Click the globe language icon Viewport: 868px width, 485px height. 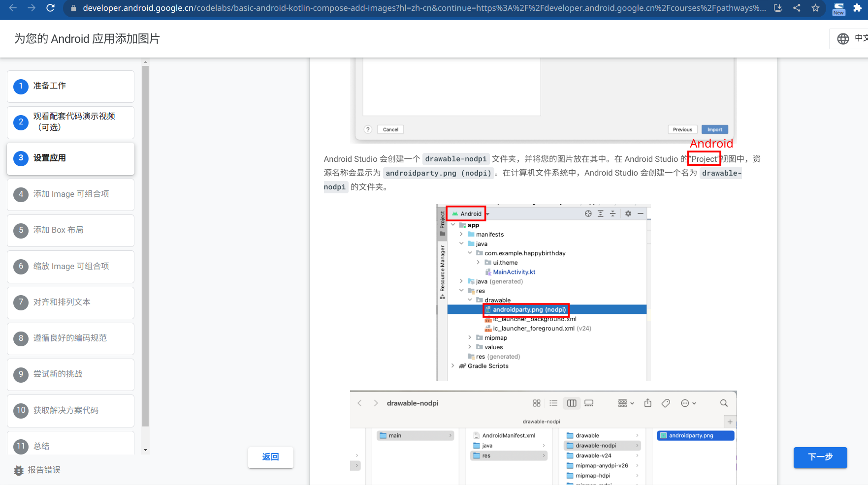[x=843, y=38]
